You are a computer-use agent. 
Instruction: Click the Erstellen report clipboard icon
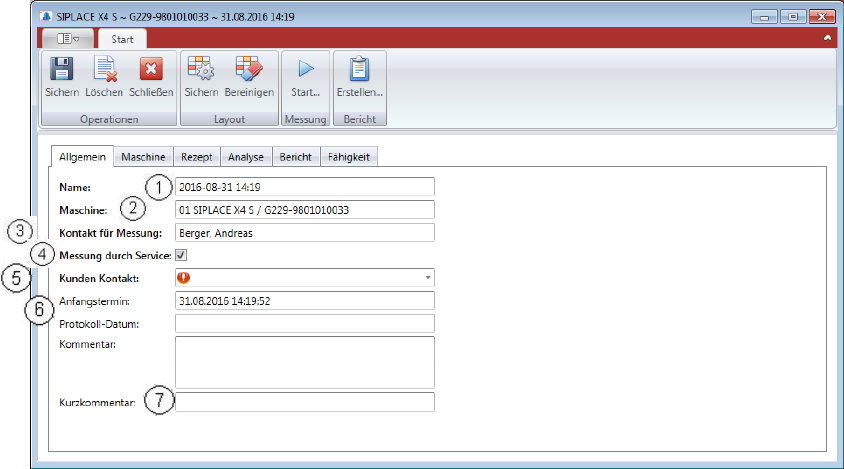pyautogui.click(x=359, y=69)
